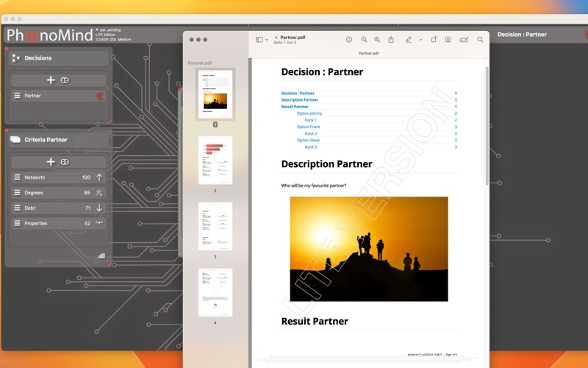Image resolution: width=588 pixels, height=368 pixels.
Task: Select the Partner decision entry
Action: click(58, 96)
